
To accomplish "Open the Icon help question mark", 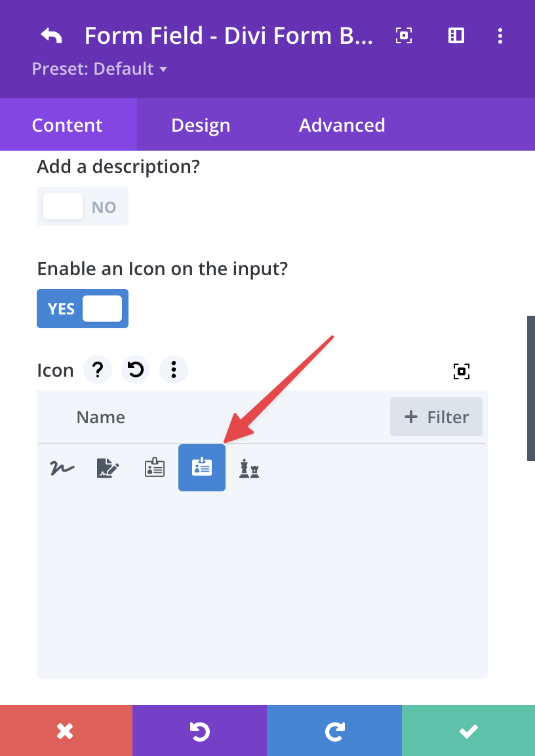I will tap(98, 369).
